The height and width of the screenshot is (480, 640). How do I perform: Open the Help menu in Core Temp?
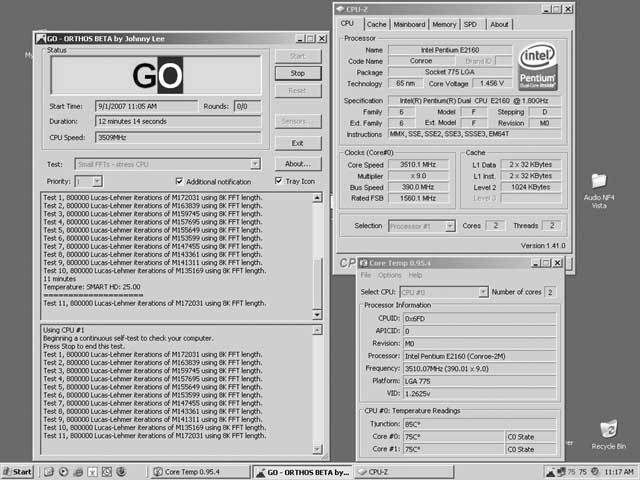416,276
